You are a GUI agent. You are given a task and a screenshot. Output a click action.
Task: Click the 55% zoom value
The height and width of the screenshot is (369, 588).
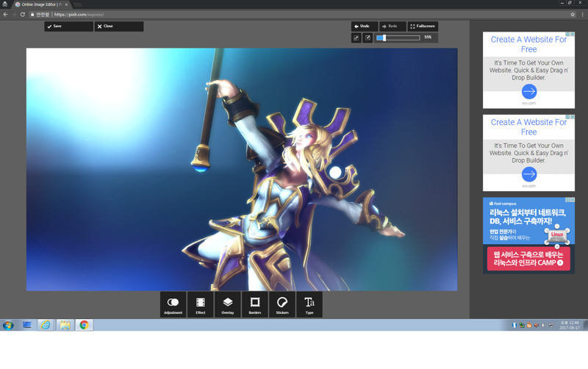tap(428, 37)
